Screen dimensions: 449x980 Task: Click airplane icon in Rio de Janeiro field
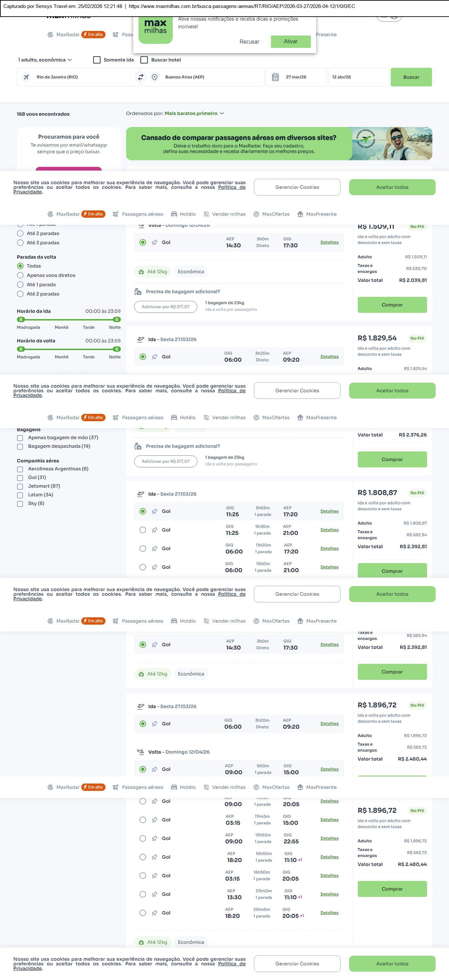[26, 77]
